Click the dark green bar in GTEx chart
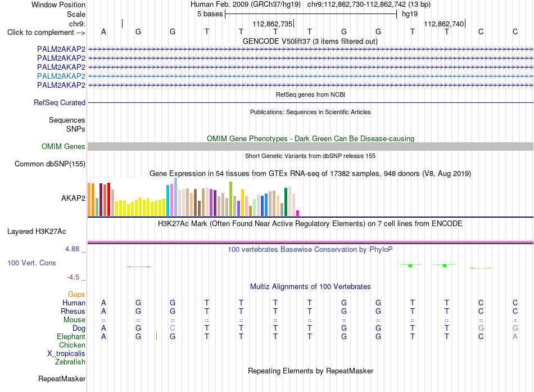The image size is (534, 392). (286, 202)
